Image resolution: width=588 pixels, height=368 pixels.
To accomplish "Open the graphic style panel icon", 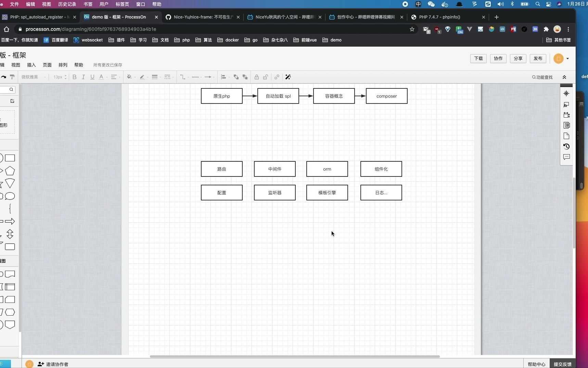I will 566,105.
